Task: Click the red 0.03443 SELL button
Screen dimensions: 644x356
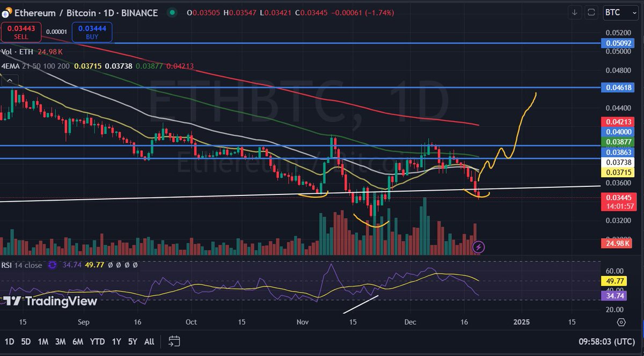Action: coord(21,32)
